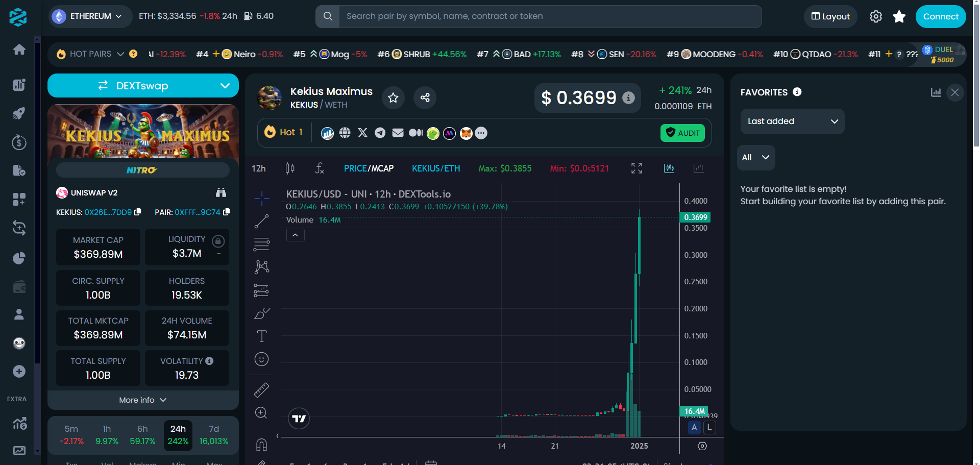The width and height of the screenshot is (980, 465).
Task: Open the X (Twitter) social link
Action: tap(362, 133)
